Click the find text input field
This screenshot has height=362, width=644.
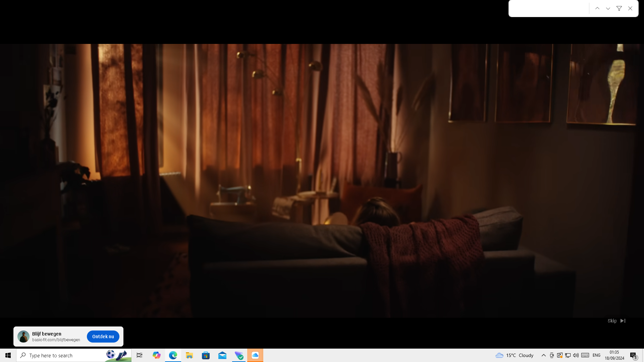[549, 9]
